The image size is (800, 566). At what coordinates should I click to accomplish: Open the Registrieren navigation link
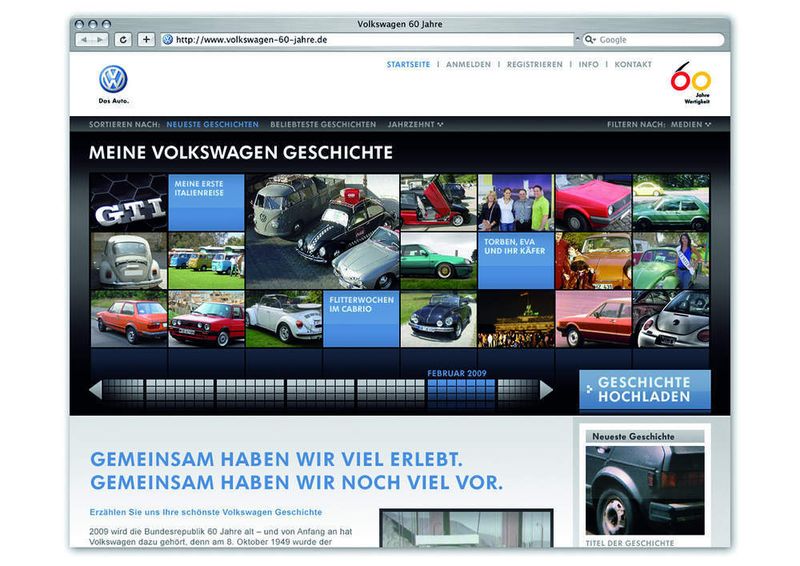535,65
